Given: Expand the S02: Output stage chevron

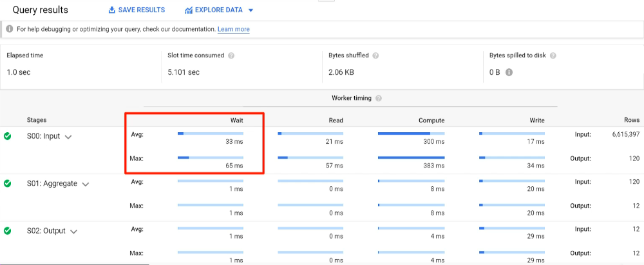Looking at the screenshot, I should click(x=73, y=232).
